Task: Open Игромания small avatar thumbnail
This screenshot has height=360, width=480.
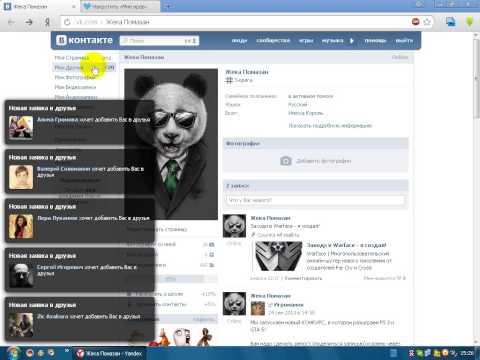Action: [x=258, y=308]
